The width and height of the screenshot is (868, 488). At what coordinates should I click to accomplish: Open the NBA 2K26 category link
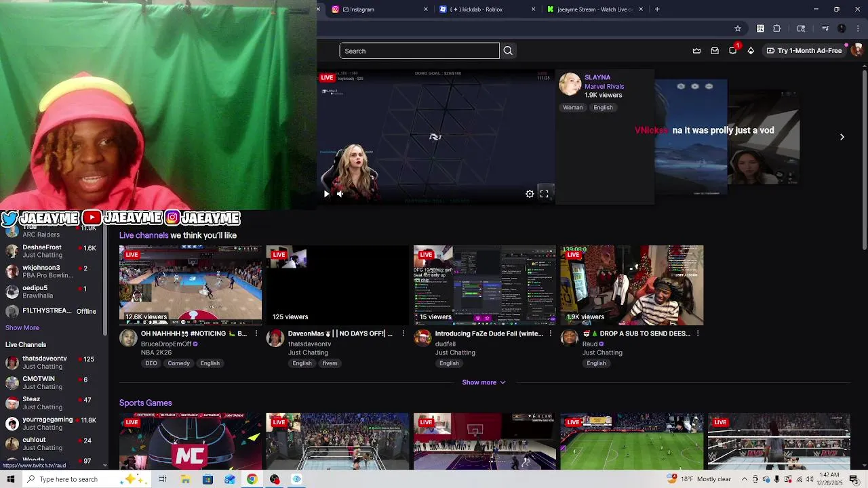tap(157, 352)
